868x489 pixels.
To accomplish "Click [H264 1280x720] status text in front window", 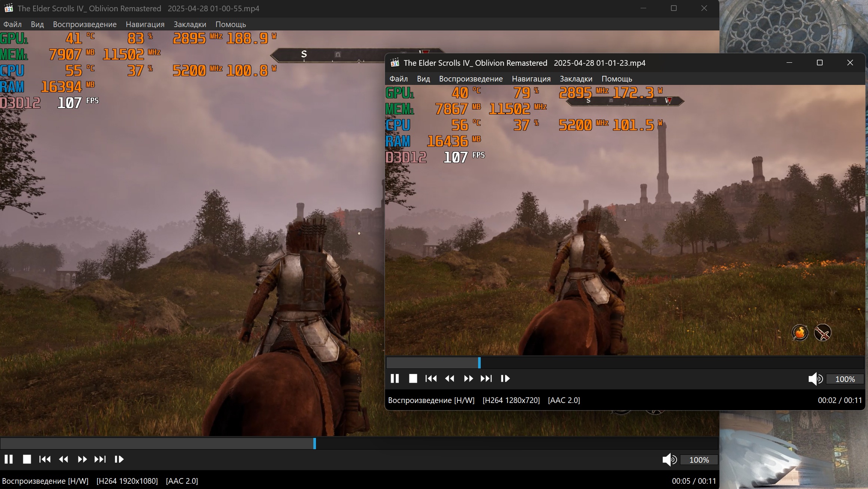I will click(x=511, y=400).
